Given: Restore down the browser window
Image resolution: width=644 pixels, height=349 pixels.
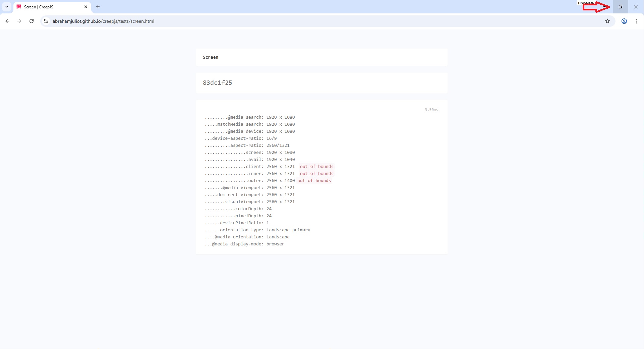Looking at the screenshot, I should pyautogui.click(x=621, y=7).
